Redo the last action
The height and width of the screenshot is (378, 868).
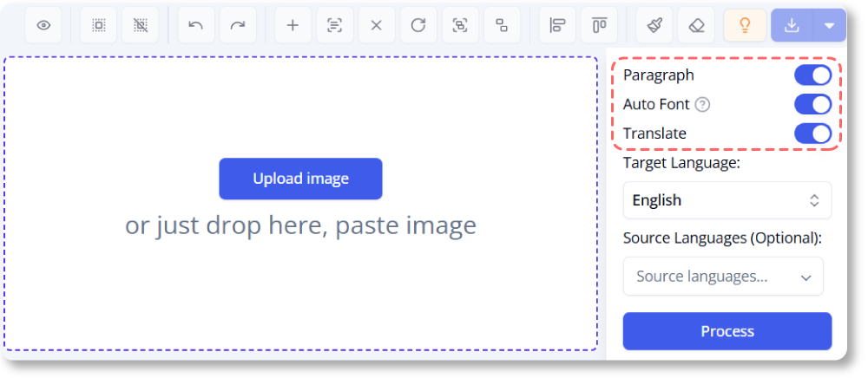coord(238,25)
